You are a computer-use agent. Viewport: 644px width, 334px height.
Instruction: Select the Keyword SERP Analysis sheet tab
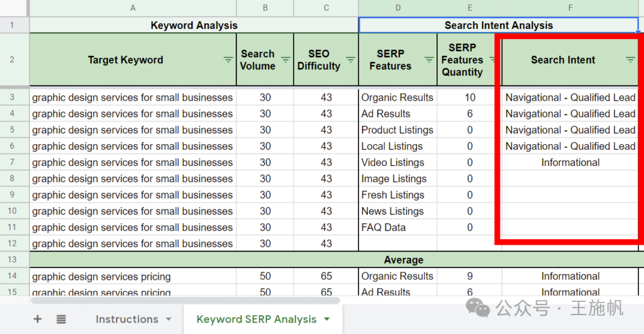[x=257, y=319]
